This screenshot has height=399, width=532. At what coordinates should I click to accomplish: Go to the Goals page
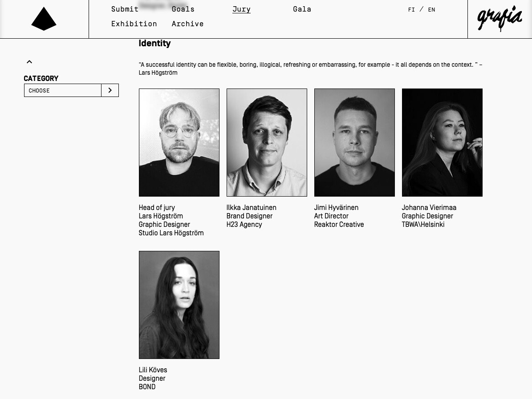[x=183, y=9]
